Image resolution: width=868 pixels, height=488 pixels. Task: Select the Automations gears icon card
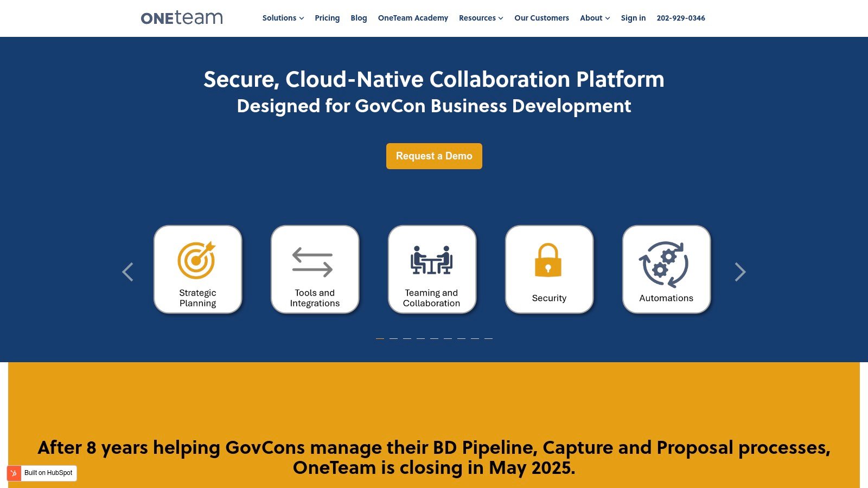pyautogui.click(x=667, y=269)
